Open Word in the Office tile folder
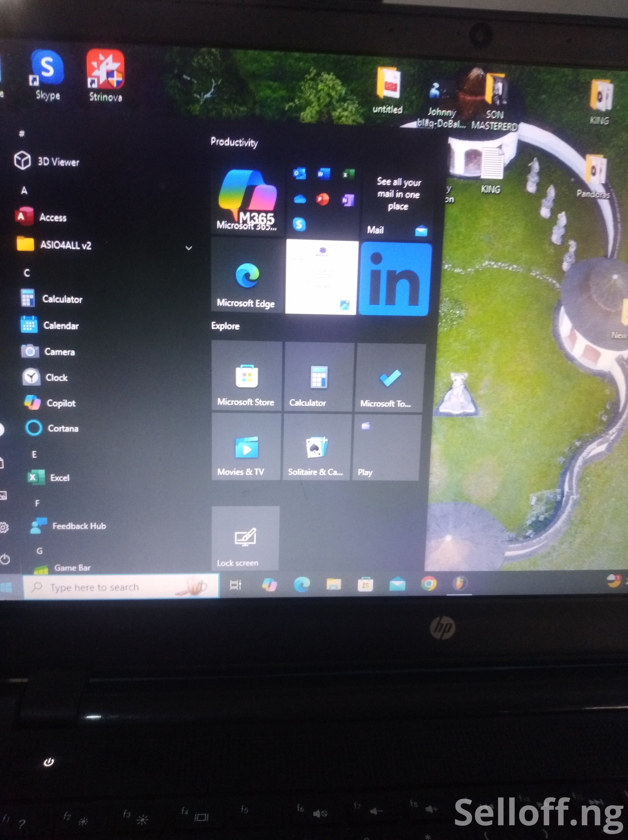Viewport: 628px width, 840px height. pos(323,174)
